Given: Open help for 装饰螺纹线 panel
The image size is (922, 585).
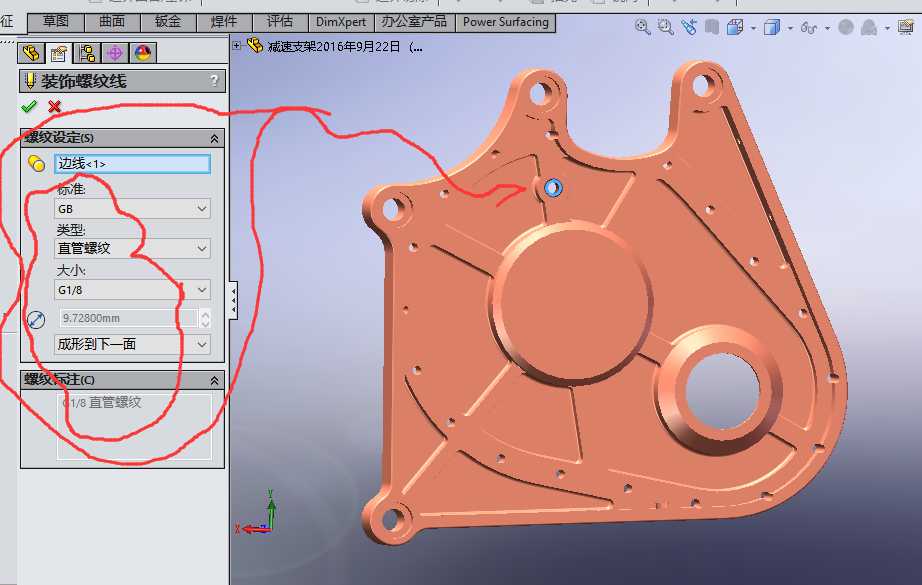Looking at the screenshot, I should pyautogui.click(x=215, y=81).
